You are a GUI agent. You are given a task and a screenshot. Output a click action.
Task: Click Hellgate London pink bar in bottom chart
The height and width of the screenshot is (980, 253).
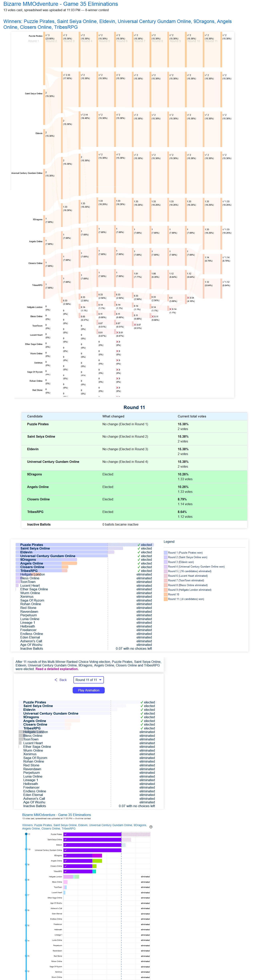[68, 876]
